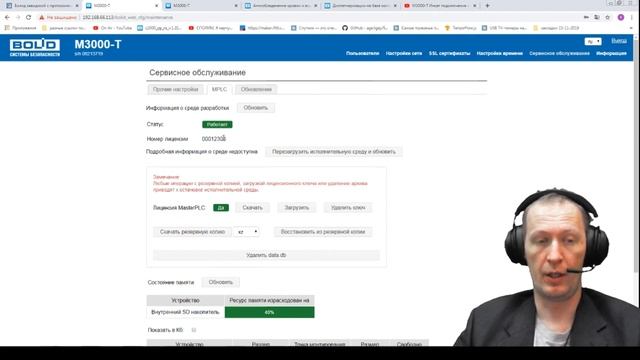The image size is (640, 360).
Task: Click the green 40% memory wear bar
Action: click(x=269, y=312)
